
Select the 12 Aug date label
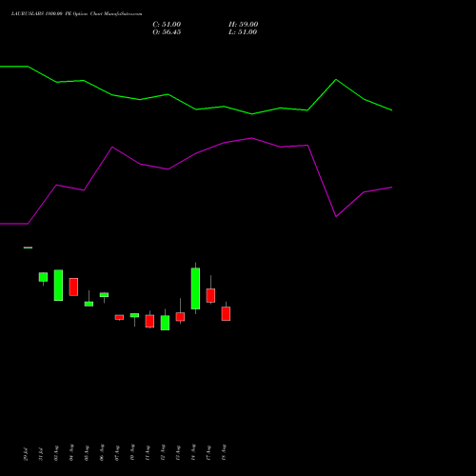pyautogui.click(x=163, y=452)
